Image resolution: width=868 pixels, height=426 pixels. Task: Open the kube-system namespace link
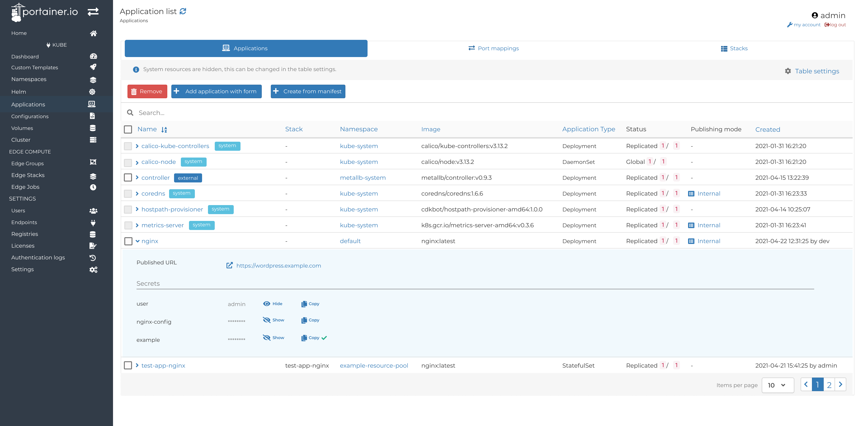[359, 146]
